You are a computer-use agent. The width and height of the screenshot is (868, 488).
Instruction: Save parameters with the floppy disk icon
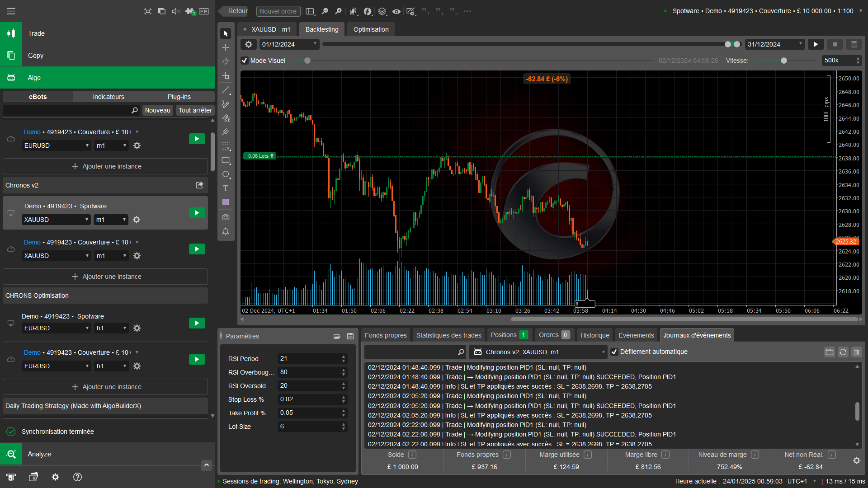click(350, 336)
